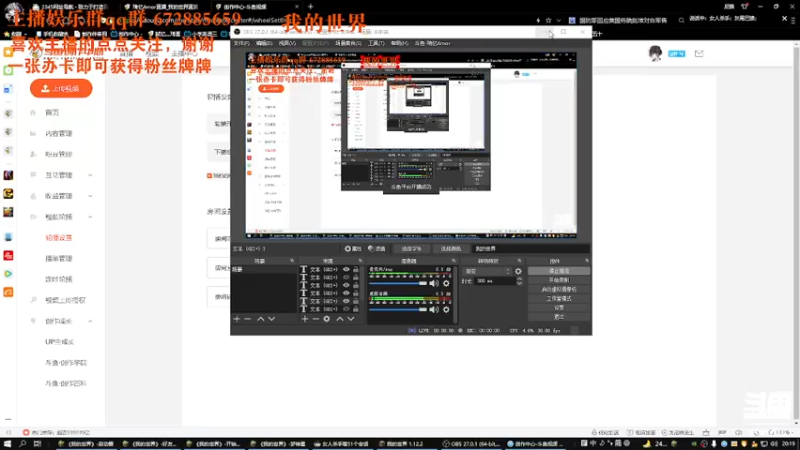Open 设置 from the OBS controls panel
The image size is (800, 450).
click(x=559, y=308)
